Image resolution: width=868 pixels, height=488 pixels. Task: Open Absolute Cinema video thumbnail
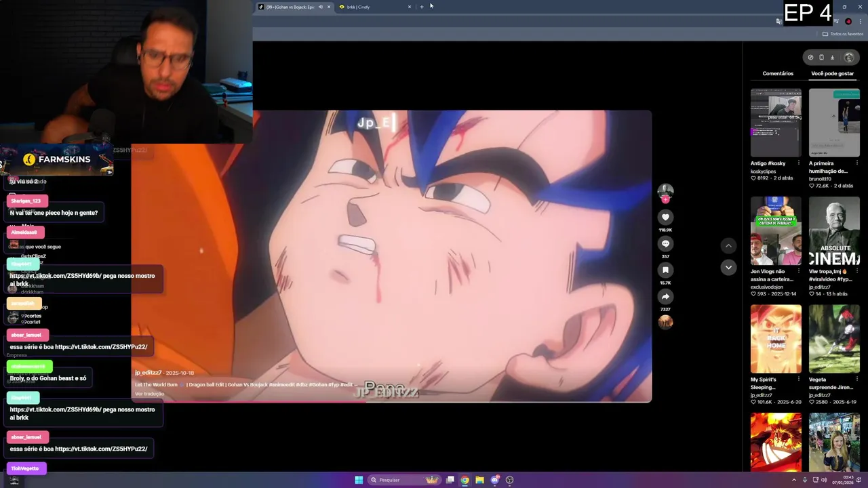[834, 231]
